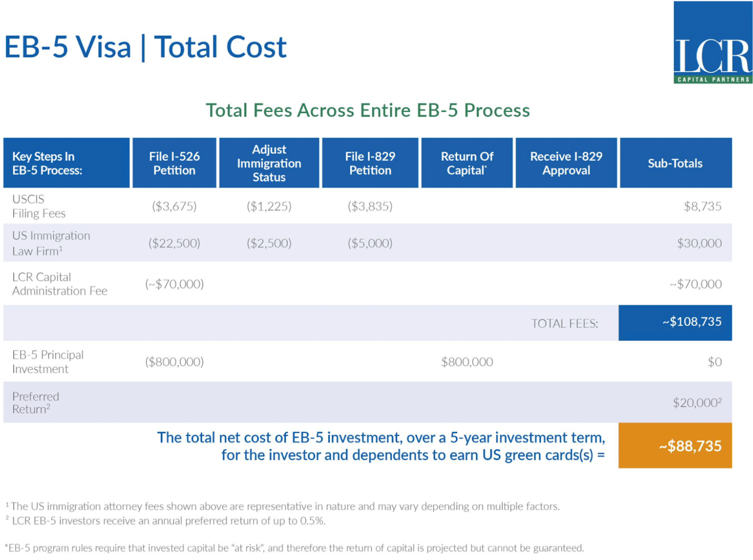The image size is (753, 560).
Task: Click the ($2,500) law firm fee cell
Action: (269, 243)
